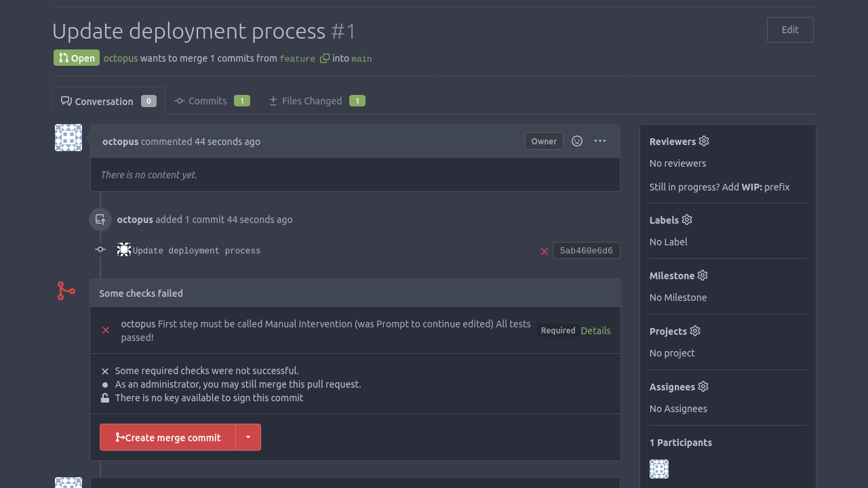The image size is (868, 488).
Task: Click the red X beside the commit
Action: [545, 251]
